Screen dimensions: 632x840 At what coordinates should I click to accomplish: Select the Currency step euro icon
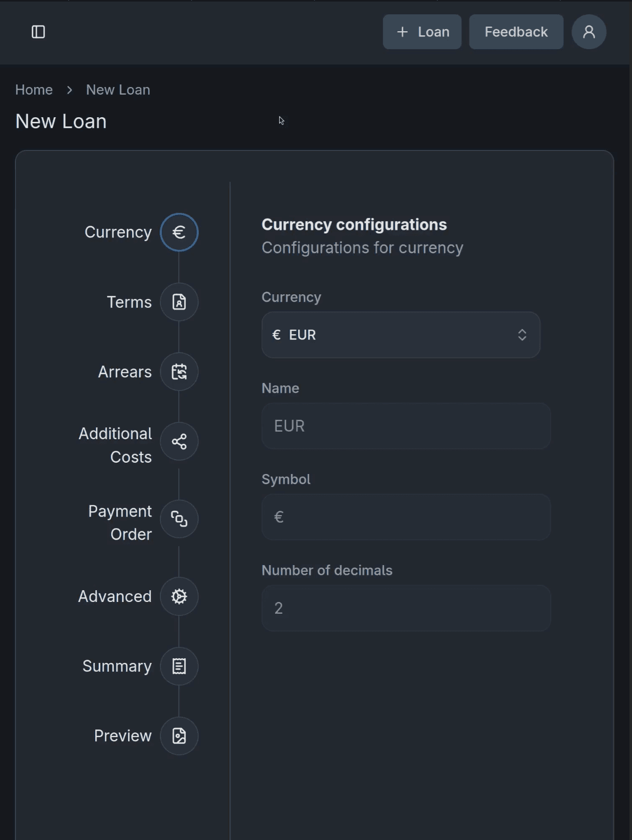[x=179, y=232]
